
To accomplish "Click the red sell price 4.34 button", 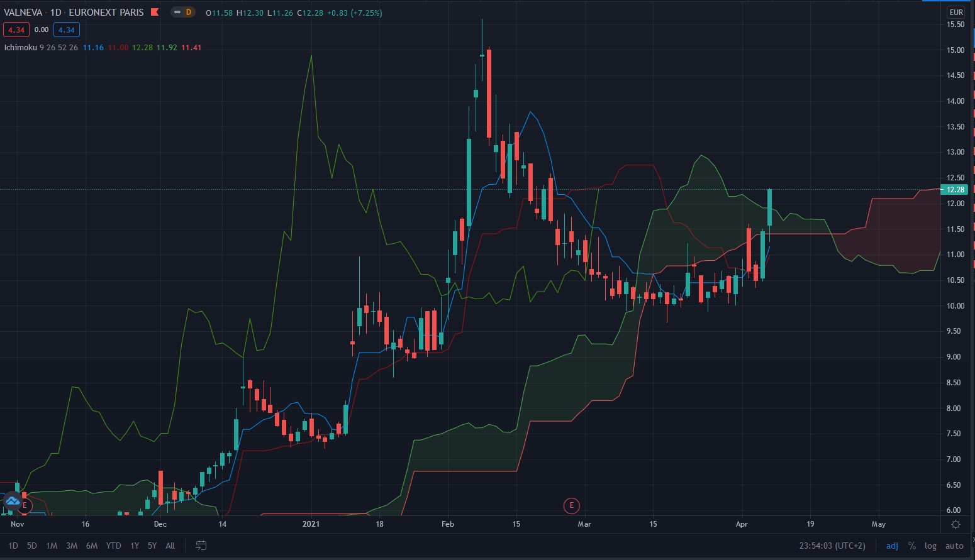I will (x=16, y=30).
